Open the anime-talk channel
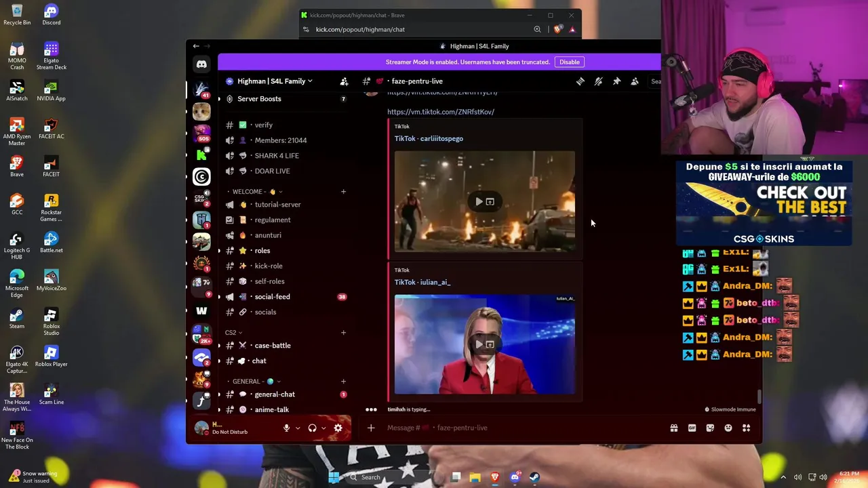868x488 pixels. point(286,409)
